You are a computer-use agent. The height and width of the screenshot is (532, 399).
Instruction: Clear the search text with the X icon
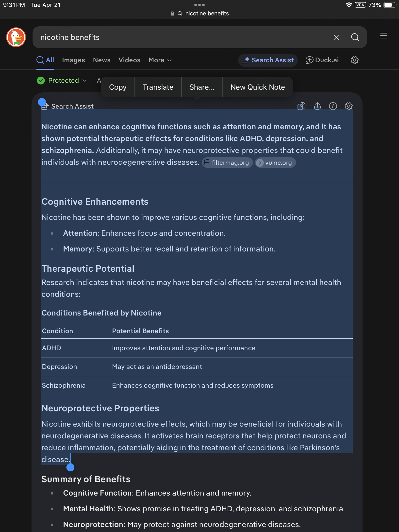click(x=336, y=37)
